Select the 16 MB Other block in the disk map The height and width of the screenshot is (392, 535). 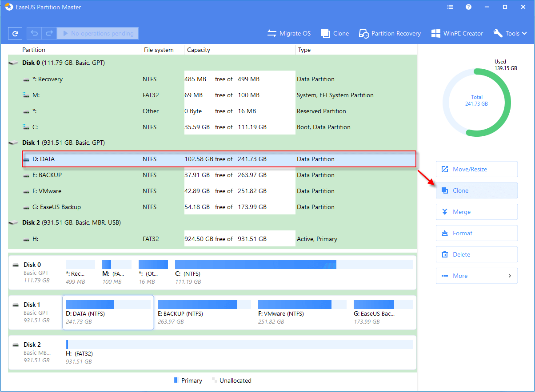tap(153, 272)
